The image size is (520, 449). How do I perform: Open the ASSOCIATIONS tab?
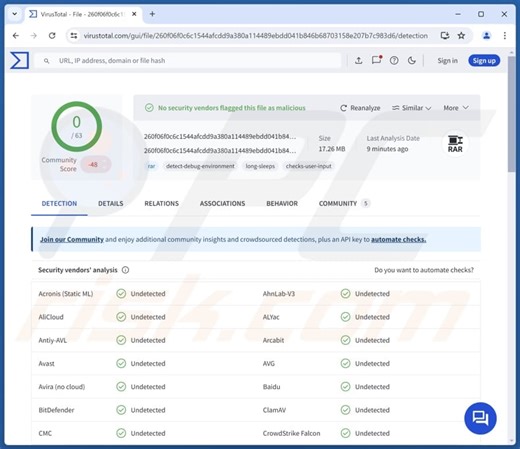[222, 203]
